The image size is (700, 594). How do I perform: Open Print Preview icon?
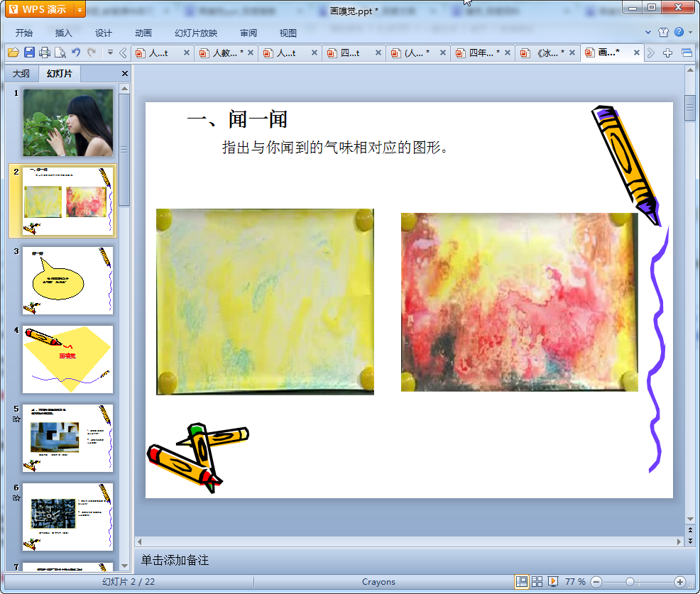point(60,53)
